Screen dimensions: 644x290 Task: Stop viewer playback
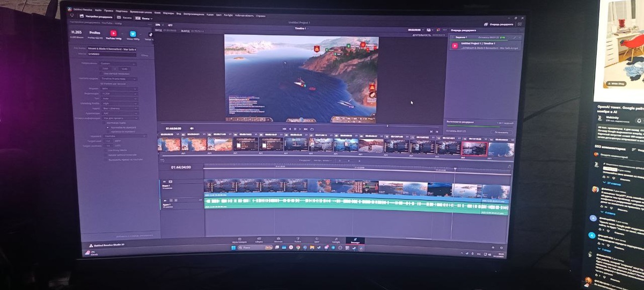click(295, 129)
